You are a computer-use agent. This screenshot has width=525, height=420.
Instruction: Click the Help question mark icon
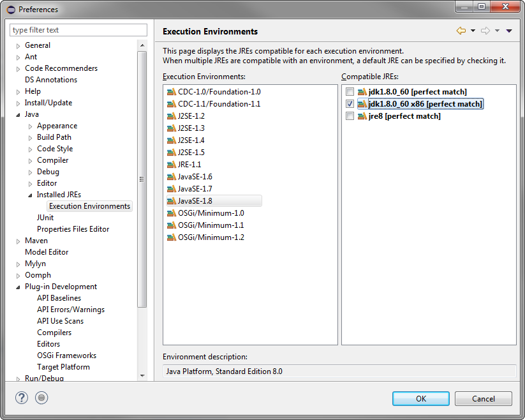point(22,398)
